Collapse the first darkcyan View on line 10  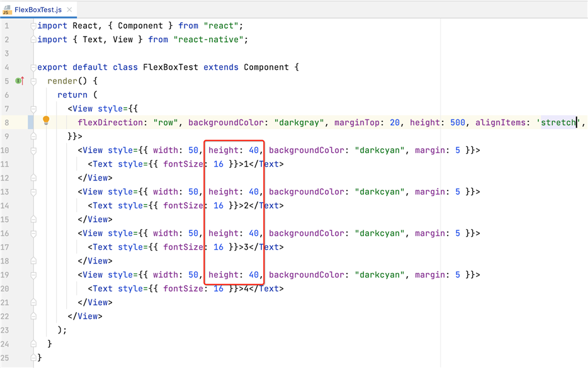tap(33, 150)
